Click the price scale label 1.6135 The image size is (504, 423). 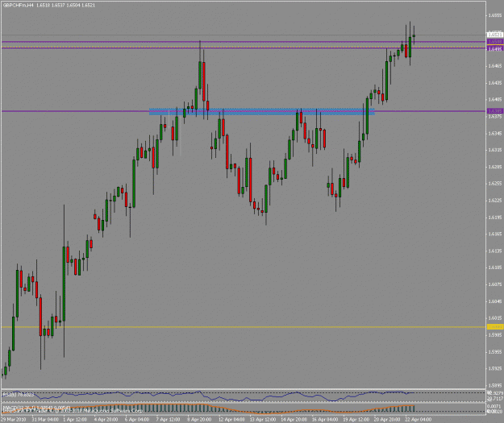coord(495,251)
